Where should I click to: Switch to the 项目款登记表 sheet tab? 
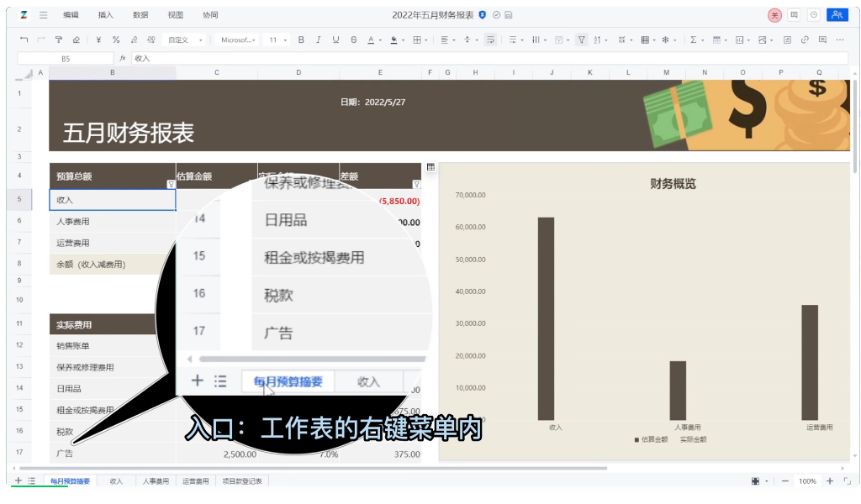point(242,481)
